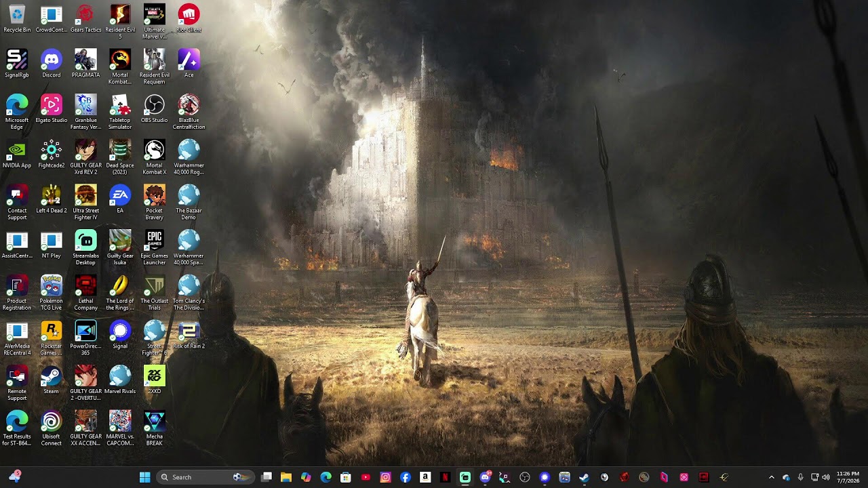This screenshot has width=868, height=488.
Task: Click the Left 4 Dead 2 icon
Action: click(52, 200)
